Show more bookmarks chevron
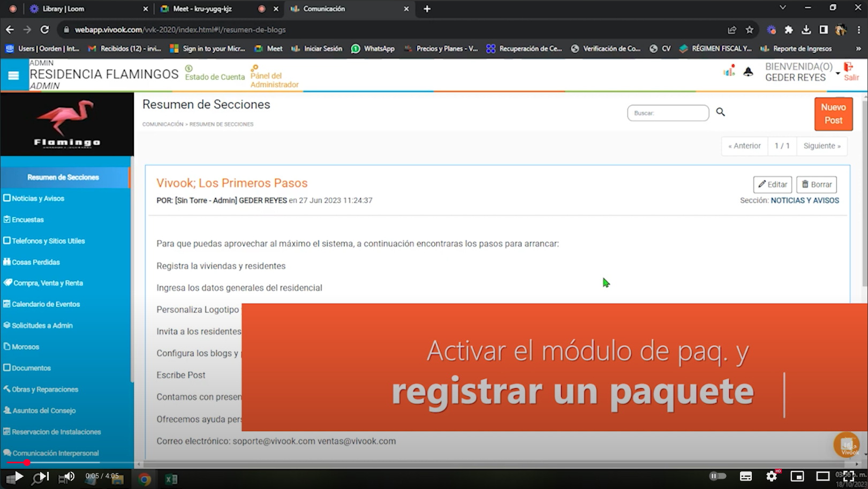 (x=858, y=48)
